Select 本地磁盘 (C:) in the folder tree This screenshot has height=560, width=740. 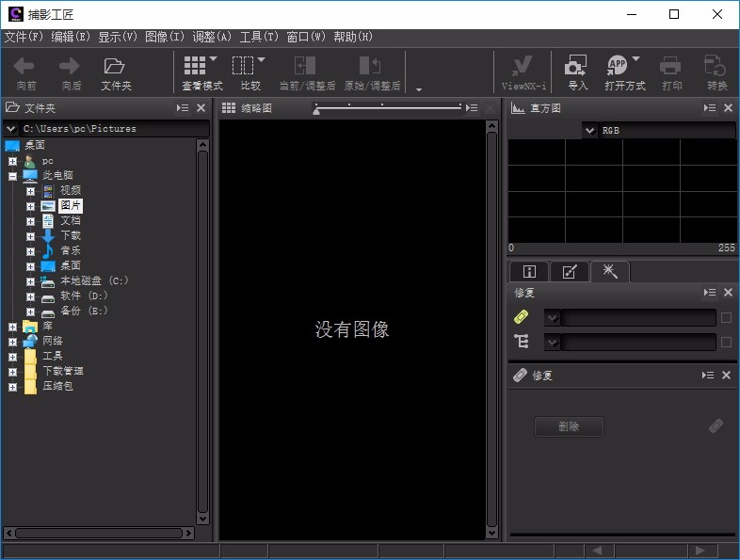94,280
